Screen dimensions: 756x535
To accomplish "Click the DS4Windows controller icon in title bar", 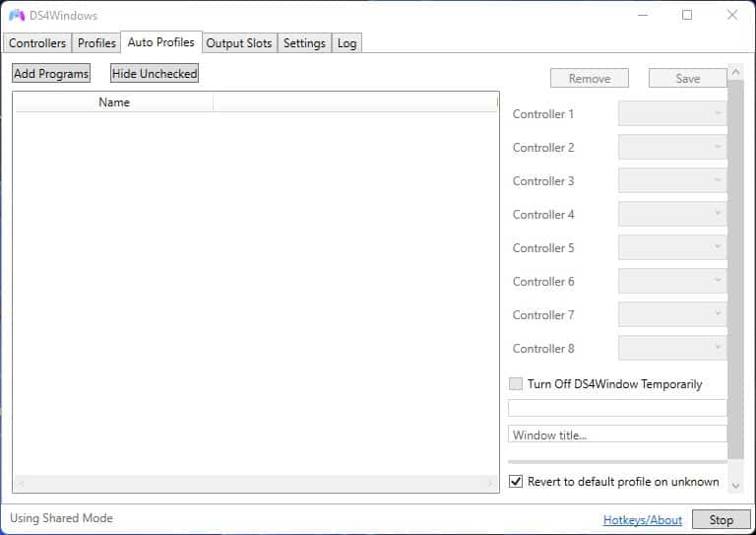I will [x=17, y=16].
